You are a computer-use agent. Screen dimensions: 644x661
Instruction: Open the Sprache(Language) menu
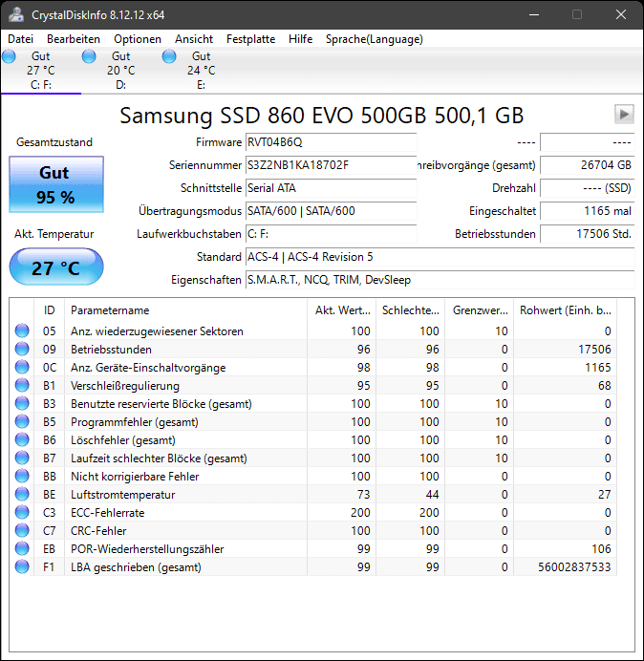375,39
